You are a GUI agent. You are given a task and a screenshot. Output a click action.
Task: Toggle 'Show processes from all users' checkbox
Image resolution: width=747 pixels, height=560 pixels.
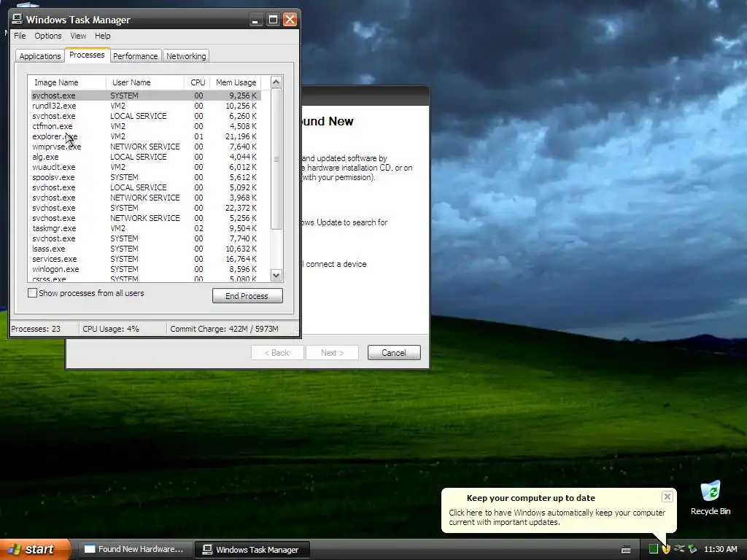(32, 293)
